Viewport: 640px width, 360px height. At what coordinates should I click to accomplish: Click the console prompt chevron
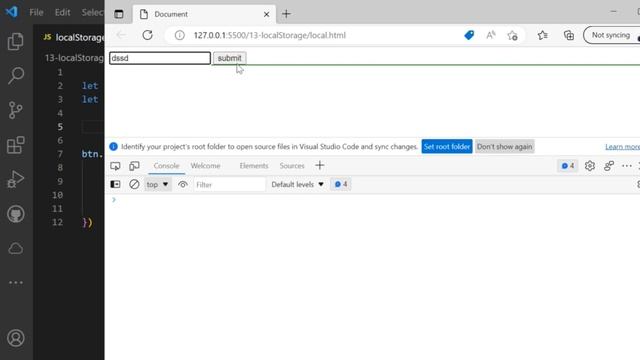click(114, 200)
